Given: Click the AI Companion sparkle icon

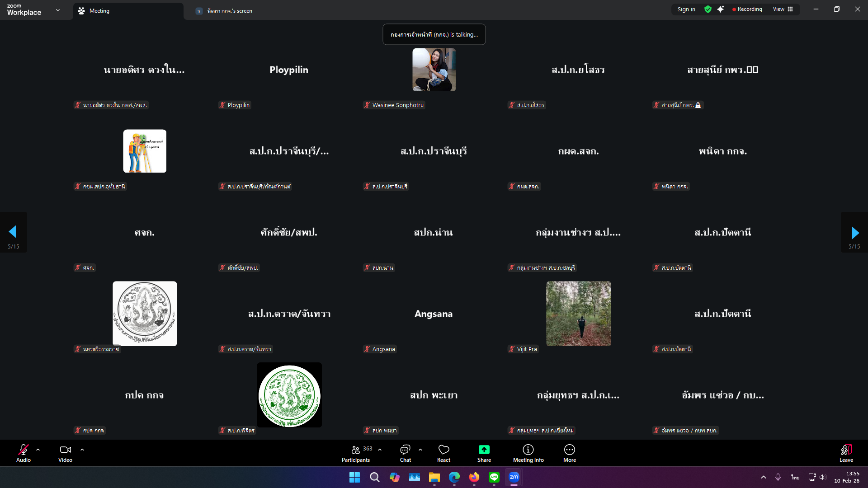Looking at the screenshot, I should [x=721, y=9].
